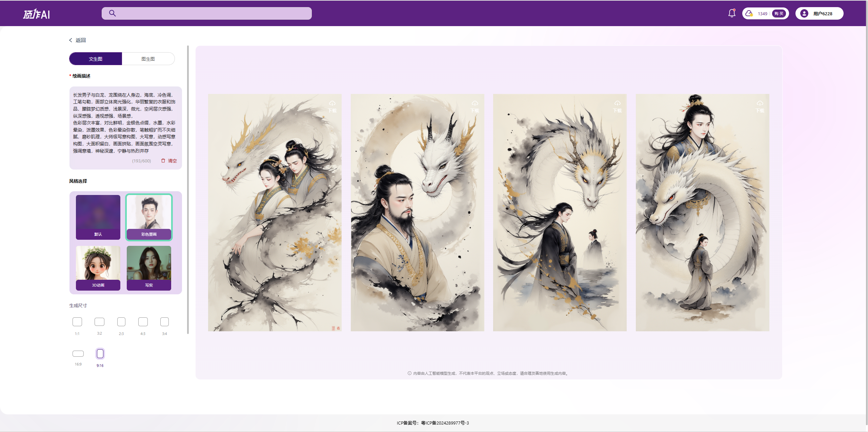
Task: Switch to the 文生图 tab
Action: coord(96,59)
